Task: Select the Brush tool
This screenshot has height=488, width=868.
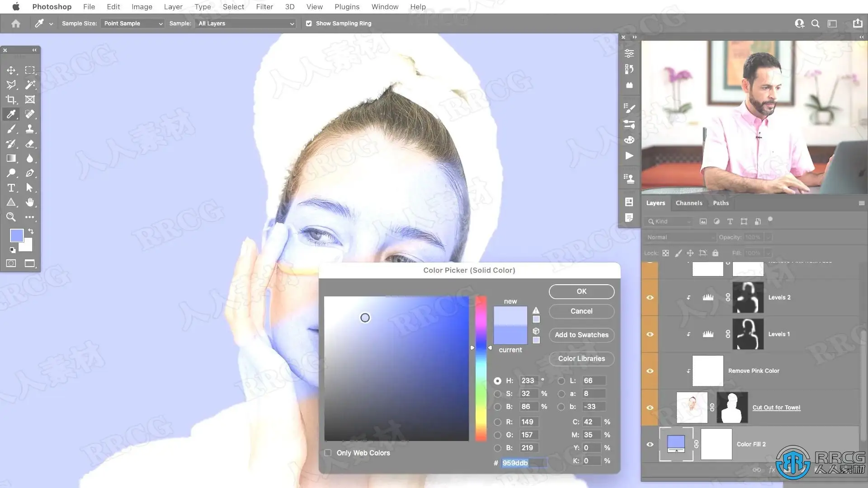Action: click(x=11, y=129)
